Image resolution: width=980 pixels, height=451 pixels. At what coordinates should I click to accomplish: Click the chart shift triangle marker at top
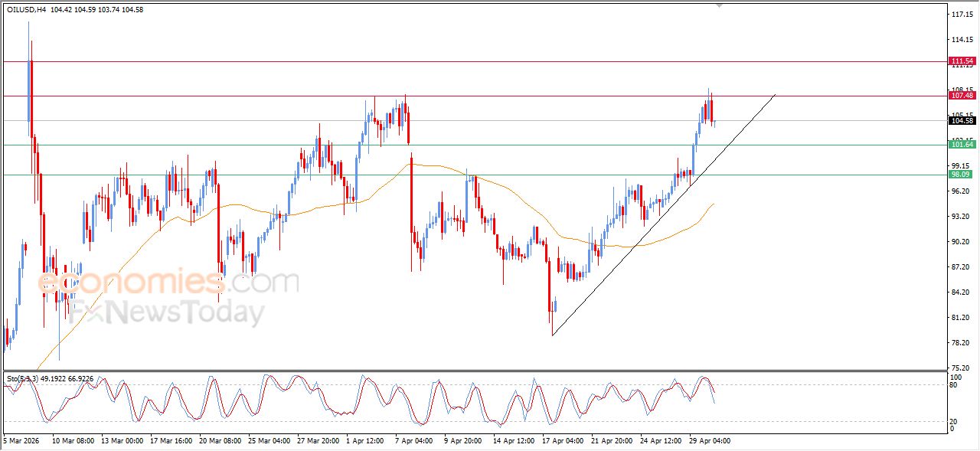coord(719,5)
